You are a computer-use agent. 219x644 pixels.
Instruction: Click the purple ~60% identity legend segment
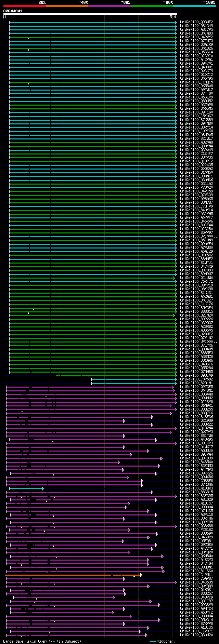[109, 6]
